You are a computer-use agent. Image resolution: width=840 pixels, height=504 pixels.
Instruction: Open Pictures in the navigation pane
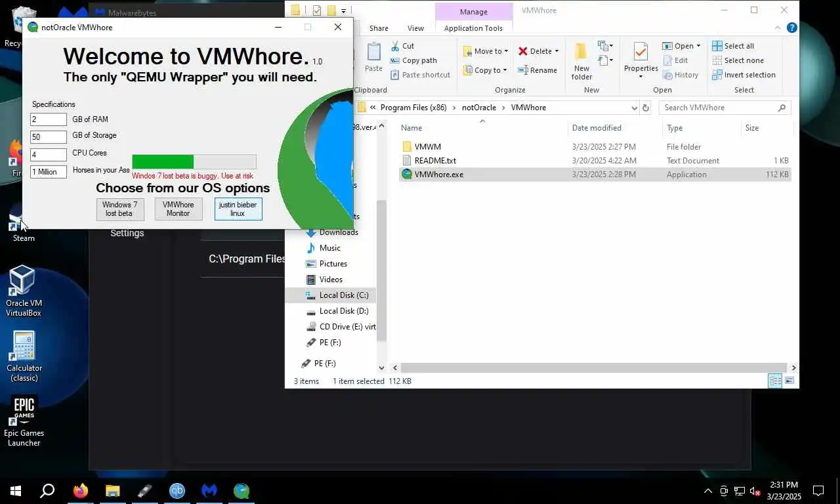tap(333, 264)
